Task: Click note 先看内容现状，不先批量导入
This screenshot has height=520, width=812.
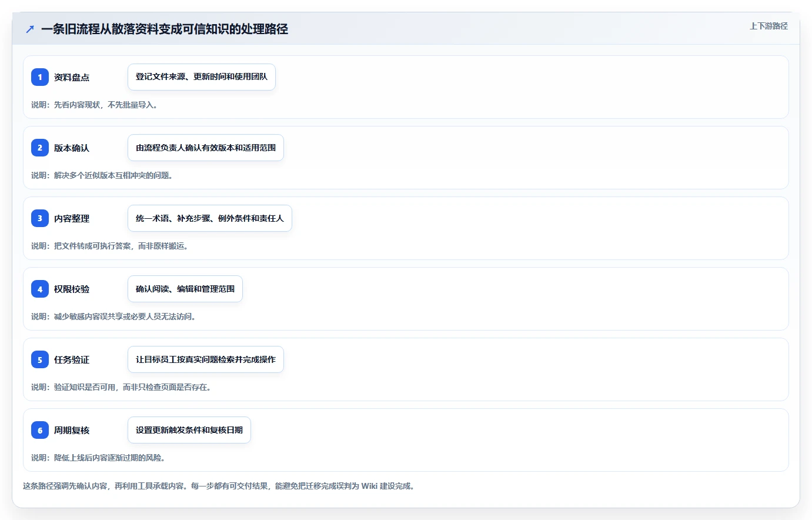Action: coord(94,105)
